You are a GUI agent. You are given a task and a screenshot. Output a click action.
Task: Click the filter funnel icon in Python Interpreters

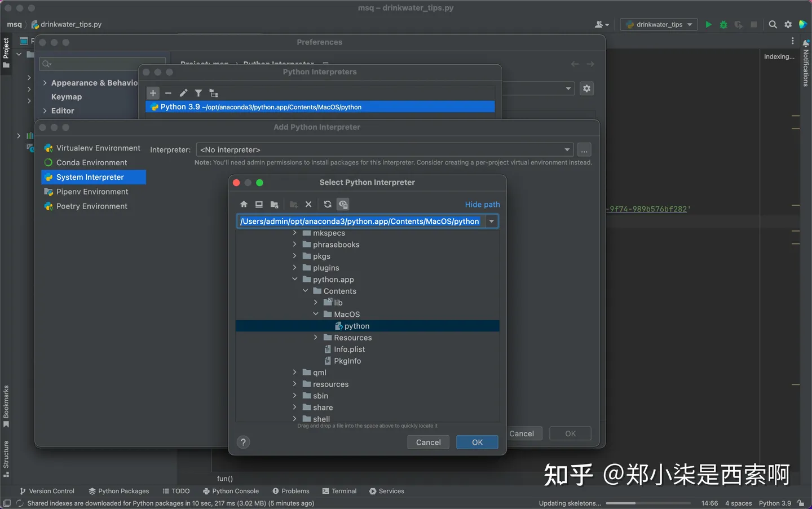tap(198, 93)
